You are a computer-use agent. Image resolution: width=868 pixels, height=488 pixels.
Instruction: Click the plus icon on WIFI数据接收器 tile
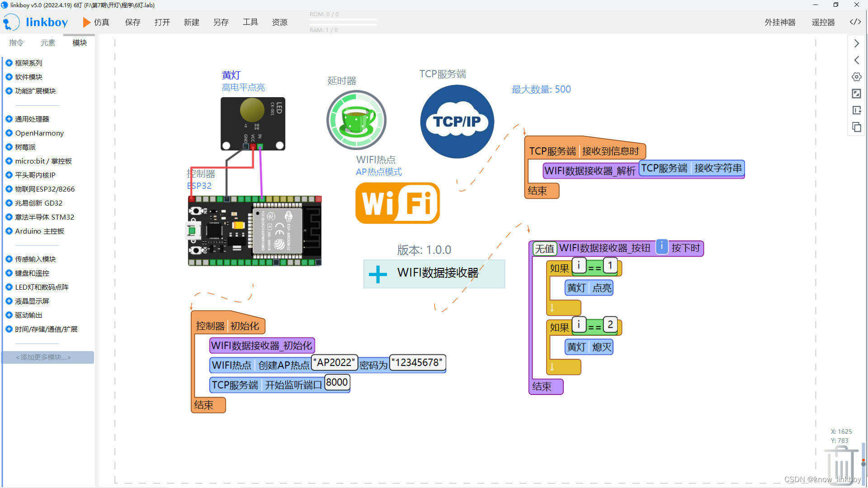pos(377,274)
